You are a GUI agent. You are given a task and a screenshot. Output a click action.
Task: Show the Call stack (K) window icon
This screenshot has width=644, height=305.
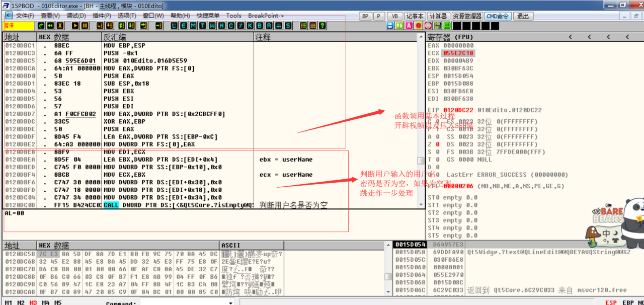pyautogui.click(x=251, y=26)
